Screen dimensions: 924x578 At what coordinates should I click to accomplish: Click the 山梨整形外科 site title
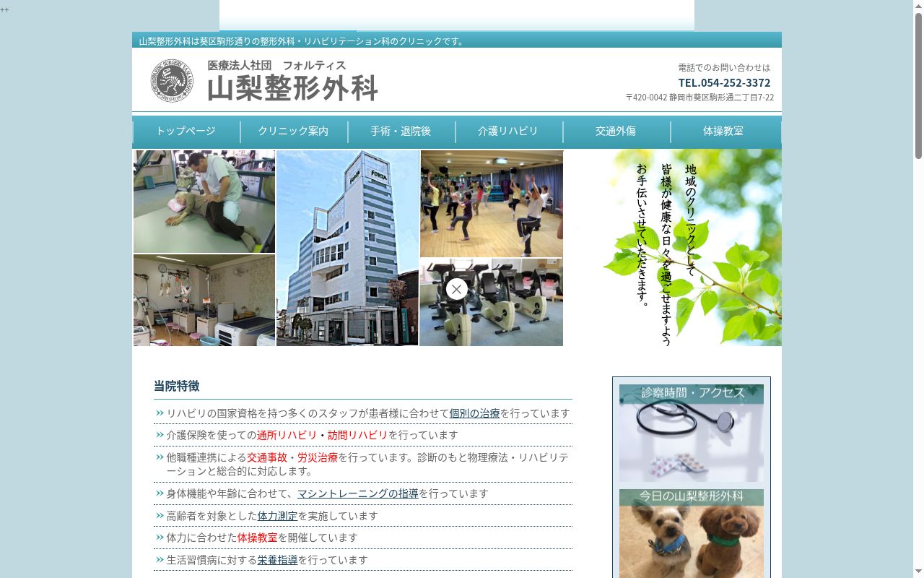(292, 89)
